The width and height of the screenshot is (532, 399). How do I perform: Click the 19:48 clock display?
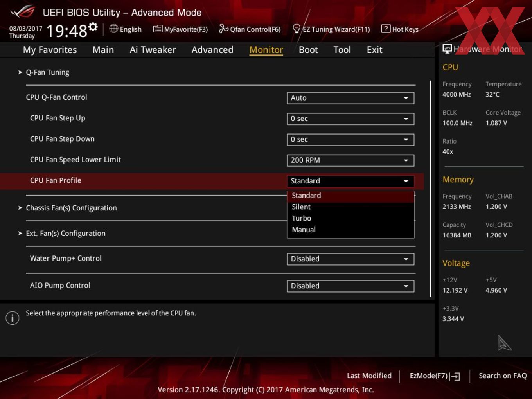66,31
